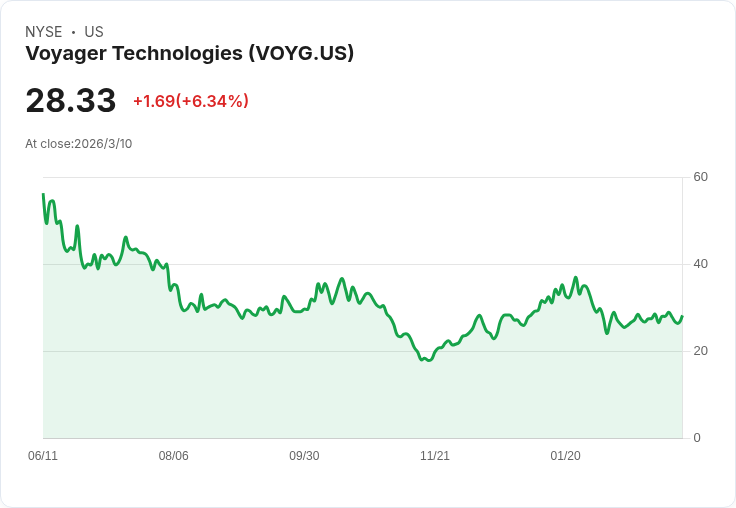This screenshot has width=736, height=508.
Task: Click the 01/20 date axis label
Action: coord(565,455)
